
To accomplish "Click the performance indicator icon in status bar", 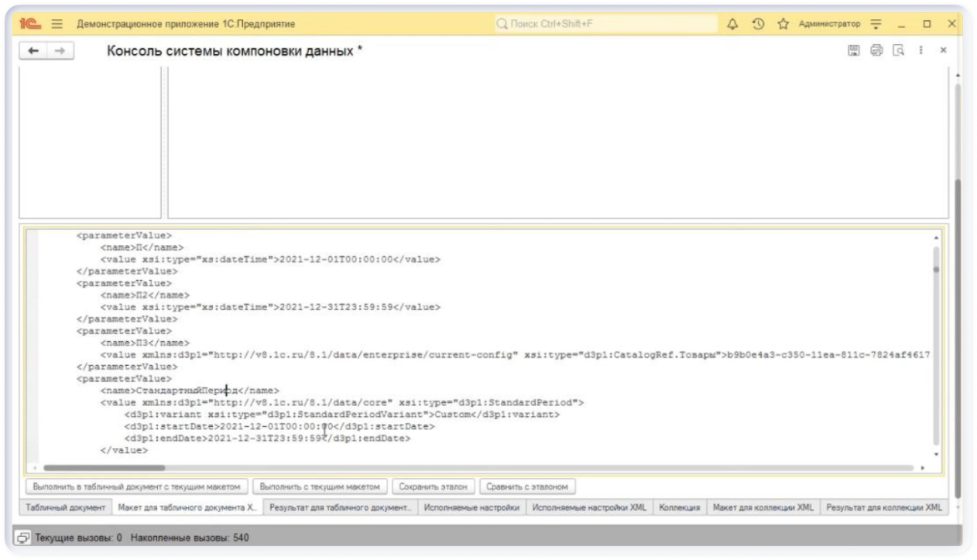I will point(23,537).
